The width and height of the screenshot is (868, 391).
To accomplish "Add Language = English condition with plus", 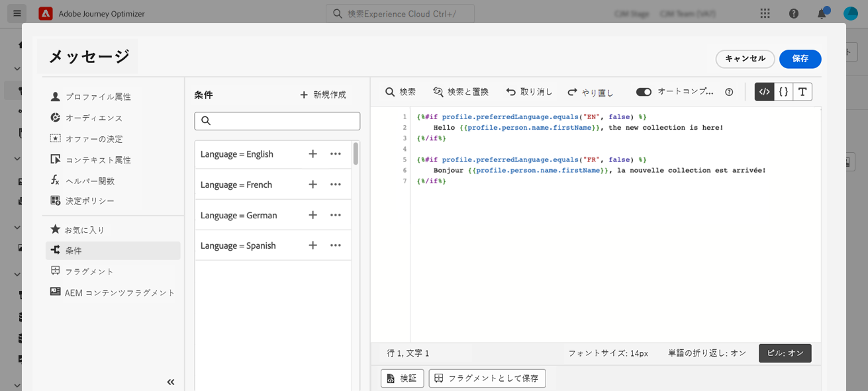I will pos(313,153).
